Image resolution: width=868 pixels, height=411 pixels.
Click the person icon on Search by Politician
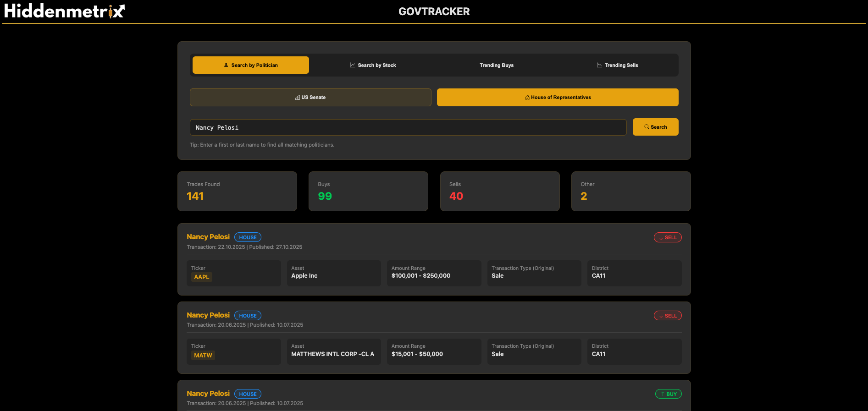coord(226,65)
